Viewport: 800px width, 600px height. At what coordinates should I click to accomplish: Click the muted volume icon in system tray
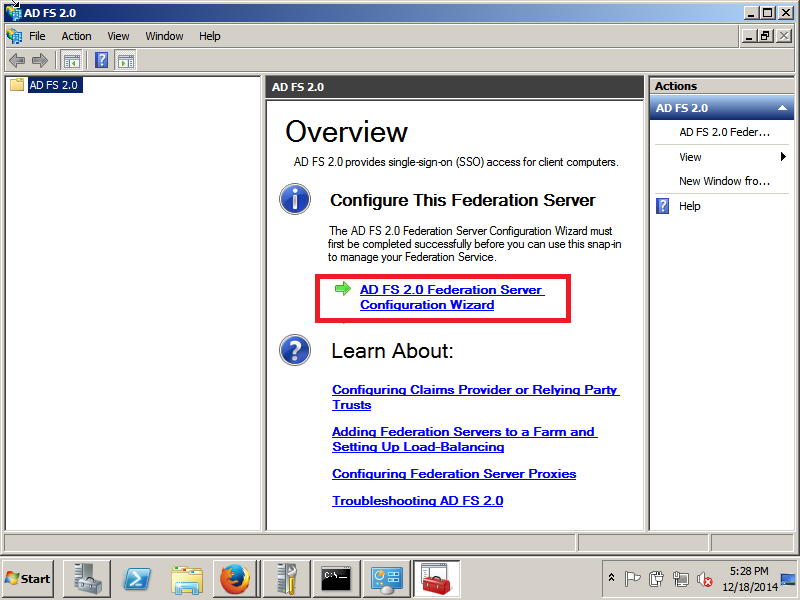tap(704, 579)
